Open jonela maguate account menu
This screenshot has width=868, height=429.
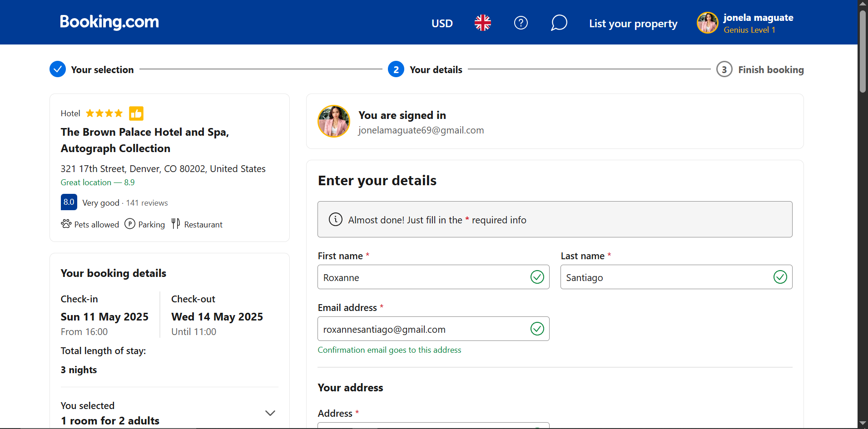click(745, 23)
